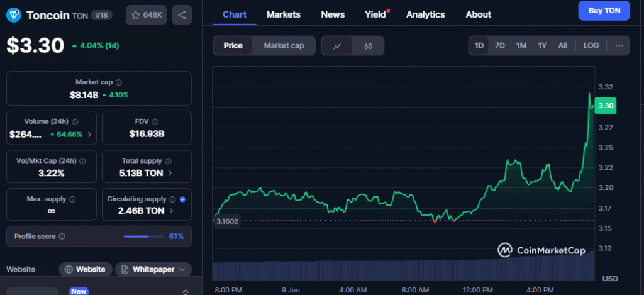Click the Buy TON button
The image size is (644, 295).
click(x=604, y=11)
